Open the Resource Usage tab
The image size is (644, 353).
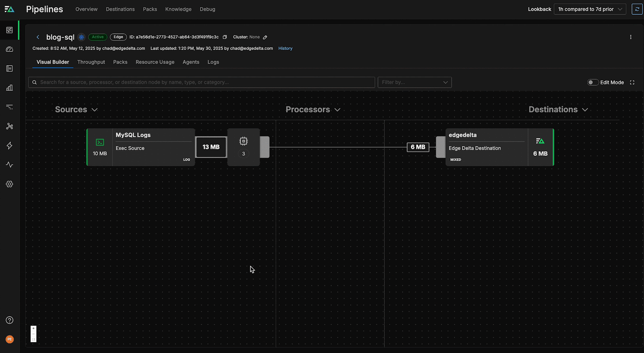click(x=155, y=62)
